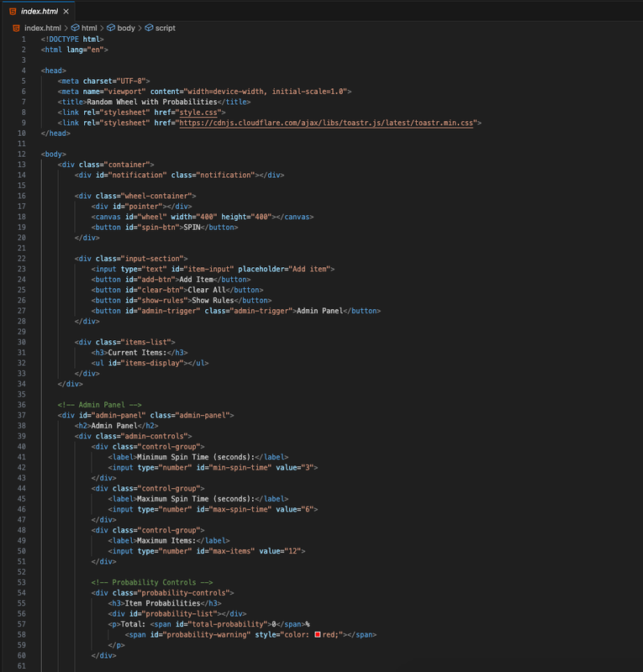The width and height of the screenshot is (643, 672).
Task: Click id="admin-panel" on line 37
Action: coord(112,416)
